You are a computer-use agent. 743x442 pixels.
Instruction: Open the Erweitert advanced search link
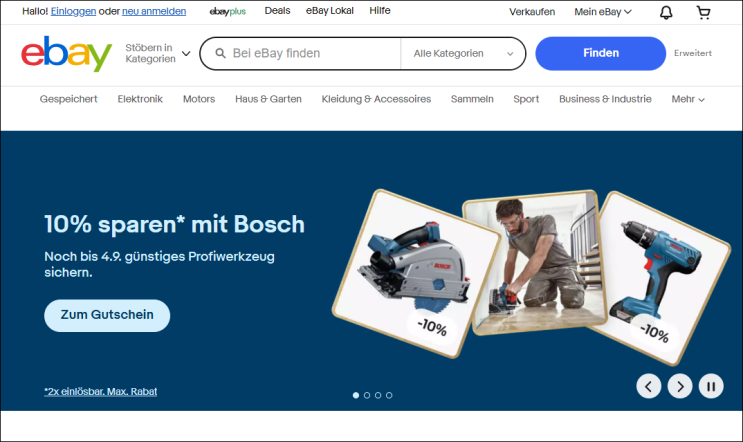tap(693, 53)
